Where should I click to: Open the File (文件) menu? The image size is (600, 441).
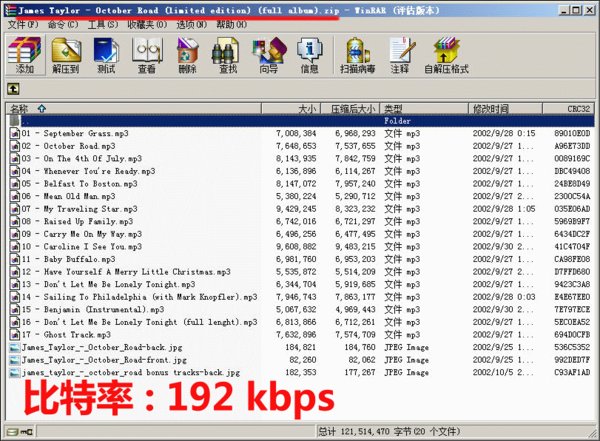23,24
